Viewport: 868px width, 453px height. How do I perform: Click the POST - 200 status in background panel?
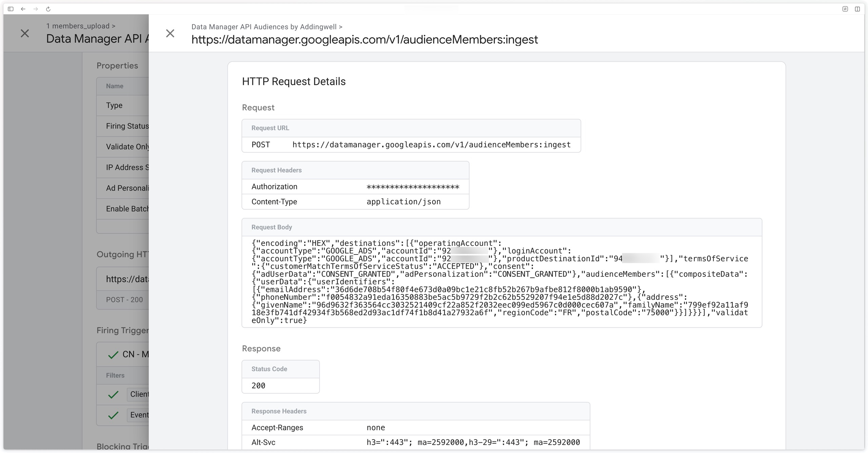(x=124, y=300)
